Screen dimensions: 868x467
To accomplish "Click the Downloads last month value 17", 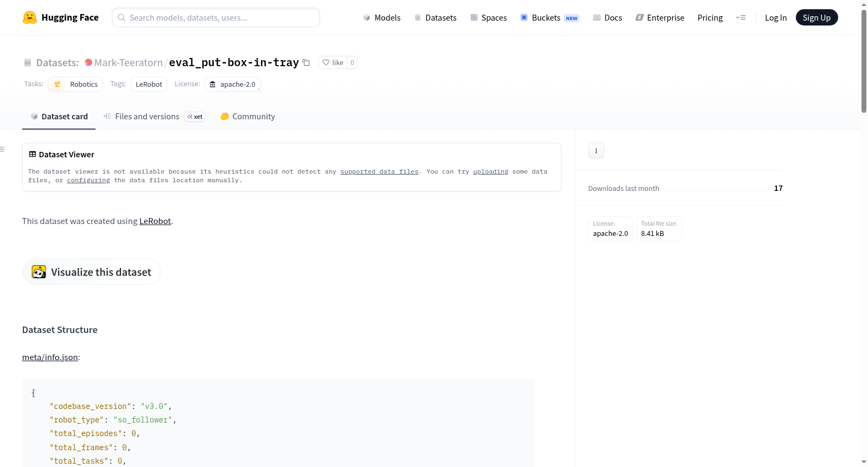I will 778,188.
